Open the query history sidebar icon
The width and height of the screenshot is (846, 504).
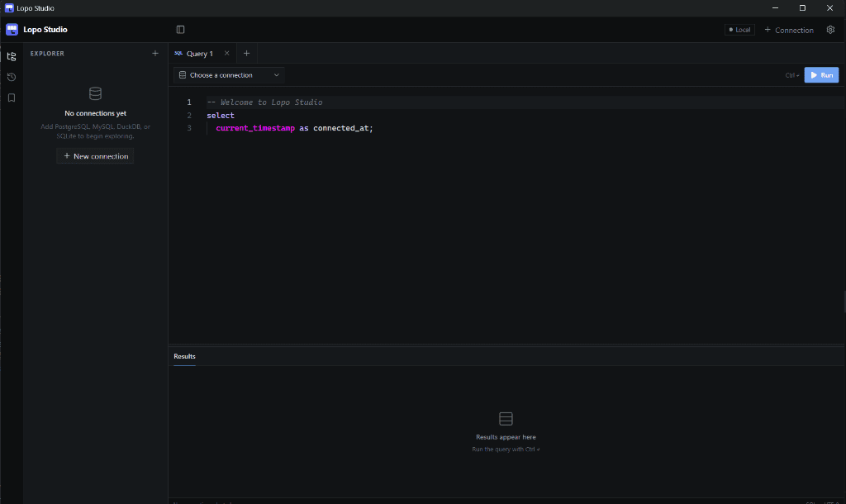point(12,77)
